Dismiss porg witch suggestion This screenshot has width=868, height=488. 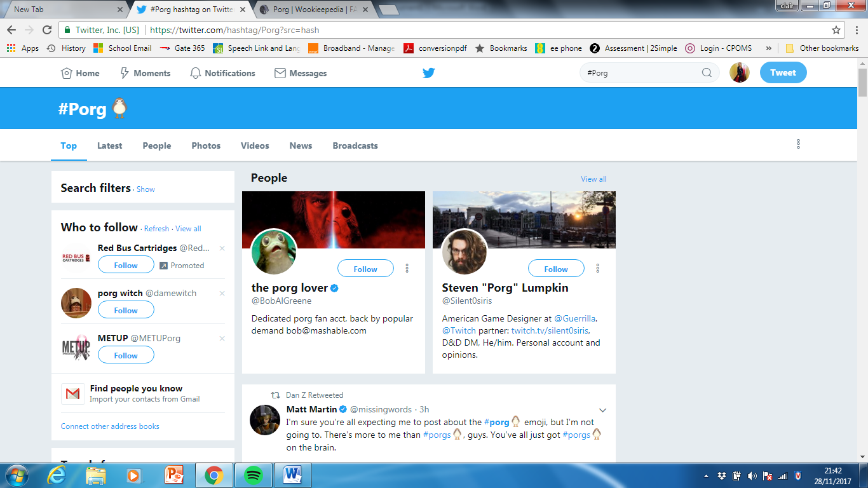click(222, 294)
